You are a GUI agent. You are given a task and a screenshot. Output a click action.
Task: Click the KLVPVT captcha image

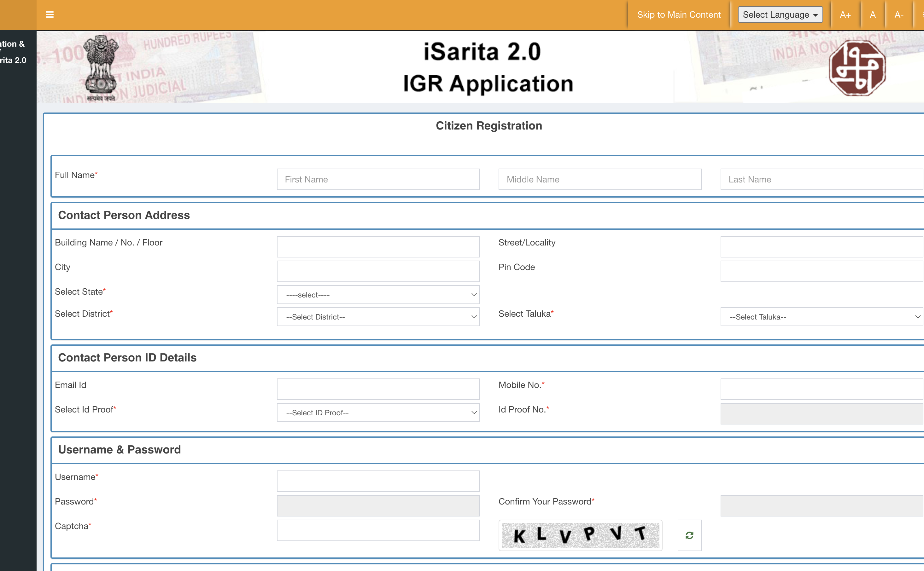click(x=580, y=535)
